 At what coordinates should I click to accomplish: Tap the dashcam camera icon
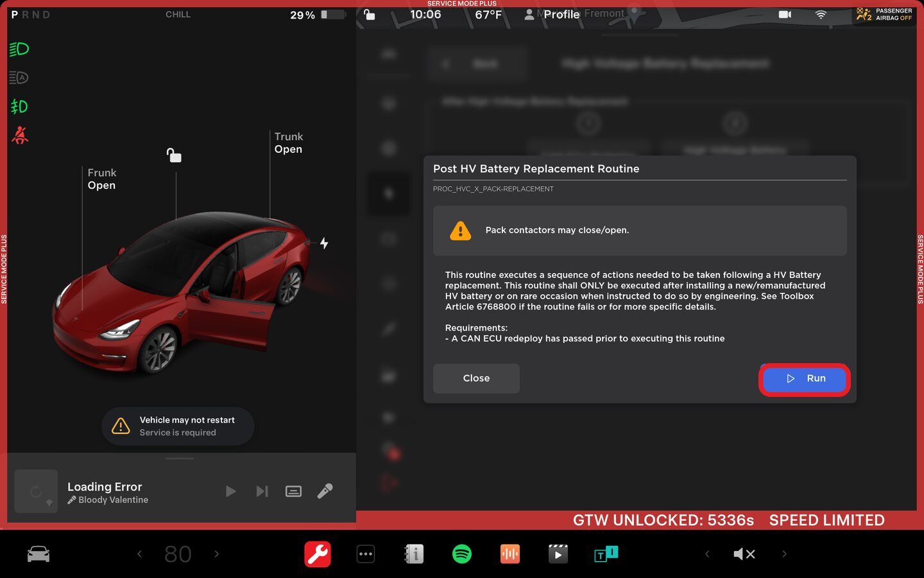785,15
